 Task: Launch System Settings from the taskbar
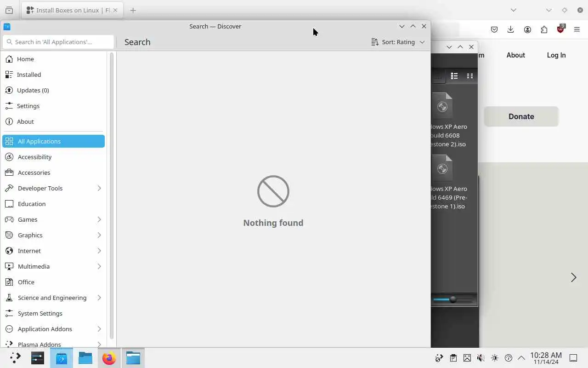click(38, 358)
